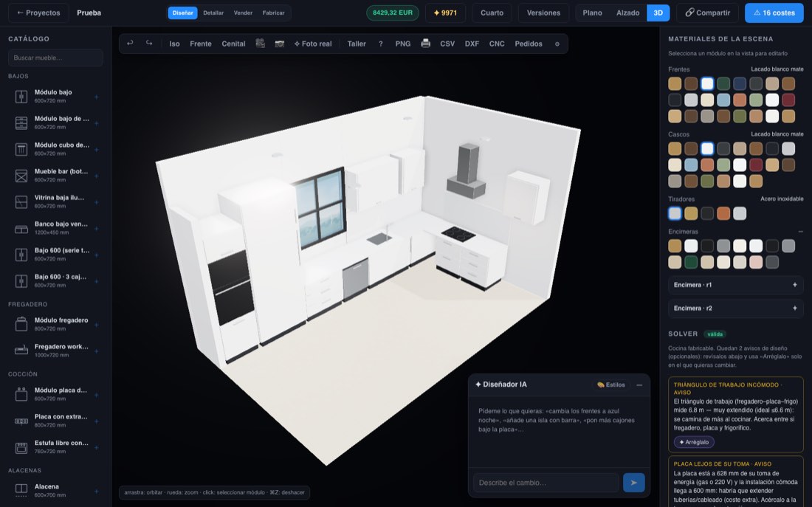Set camera to Cenital view
The width and height of the screenshot is (812, 507).
tap(233, 44)
